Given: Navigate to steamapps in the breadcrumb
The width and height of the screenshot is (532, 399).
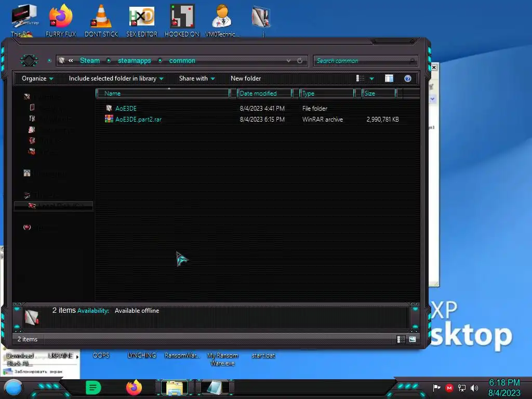Looking at the screenshot, I should tap(135, 60).
